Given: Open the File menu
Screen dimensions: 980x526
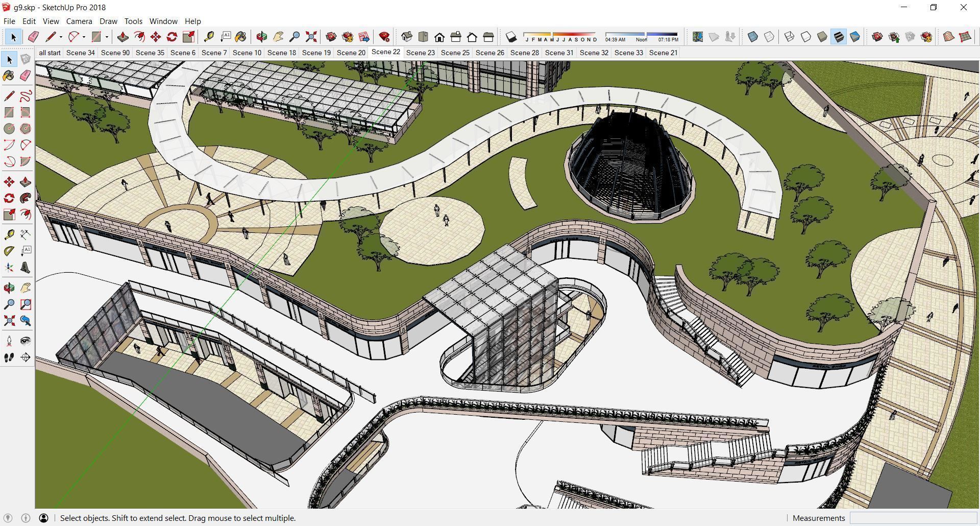Looking at the screenshot, I should point(9,21).
